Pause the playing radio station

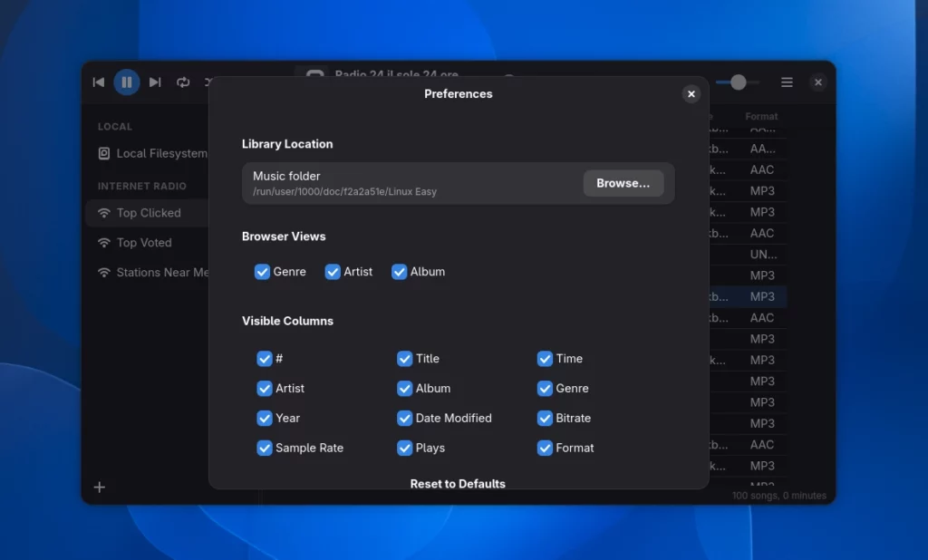127,82
